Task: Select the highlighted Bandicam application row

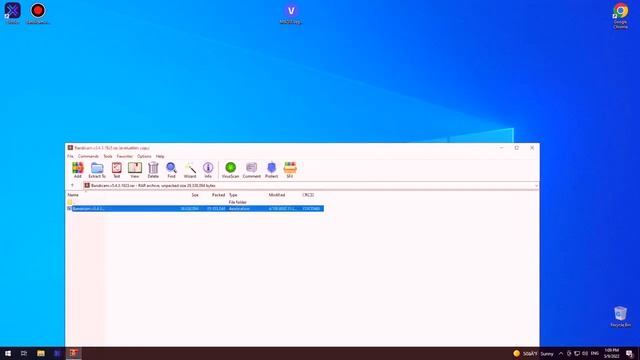Action: [x=195, y=209]
